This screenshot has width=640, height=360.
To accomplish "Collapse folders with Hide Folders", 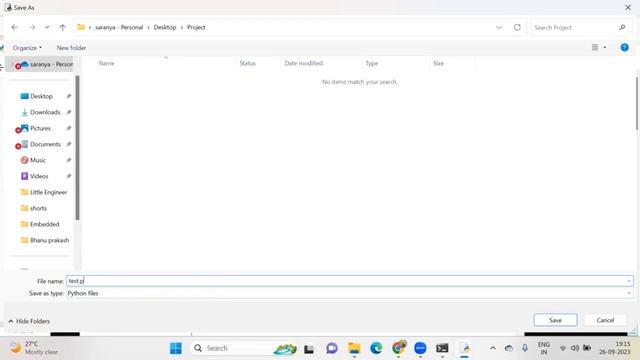I will coord(29,321).
